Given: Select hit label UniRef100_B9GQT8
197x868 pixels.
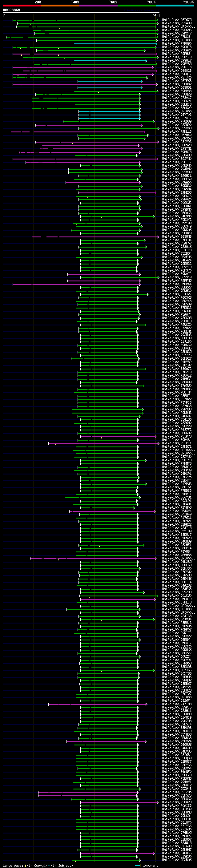Looking at the screenshot, I should coord(177,47).
